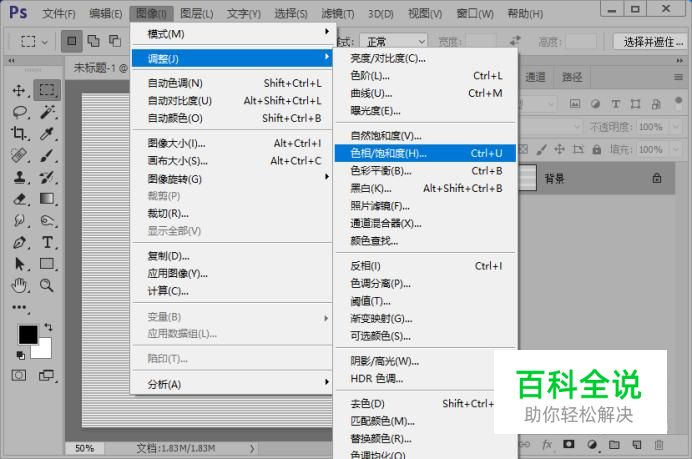Swap foreground and background colors

tap(48, 327)
